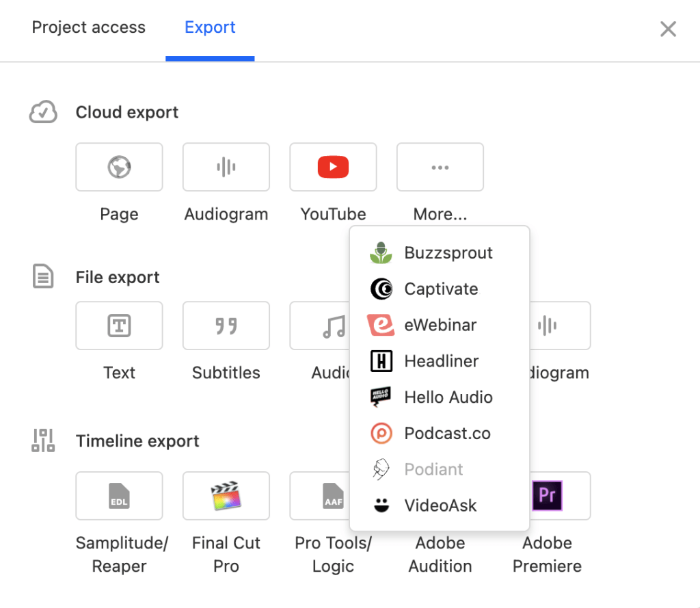
Task: Select Hello Audio export destination
Action: (x=440, y=397)
